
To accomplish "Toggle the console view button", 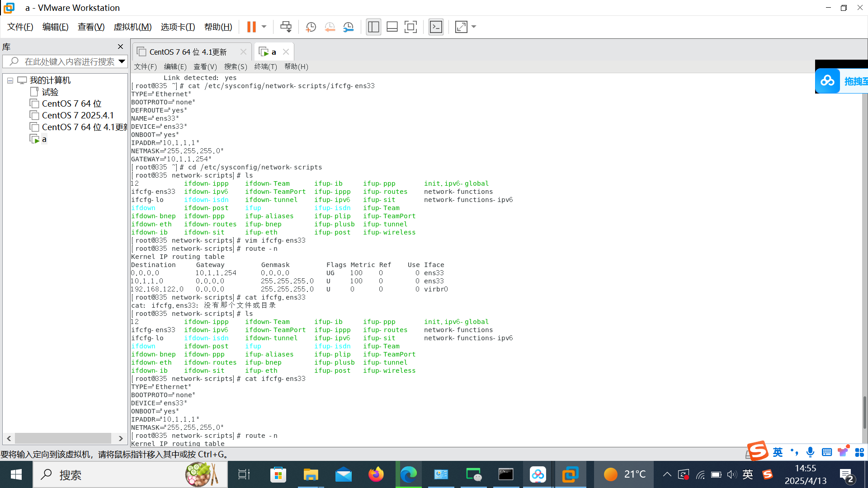I will pyautogui.click(x=436, y=27).
